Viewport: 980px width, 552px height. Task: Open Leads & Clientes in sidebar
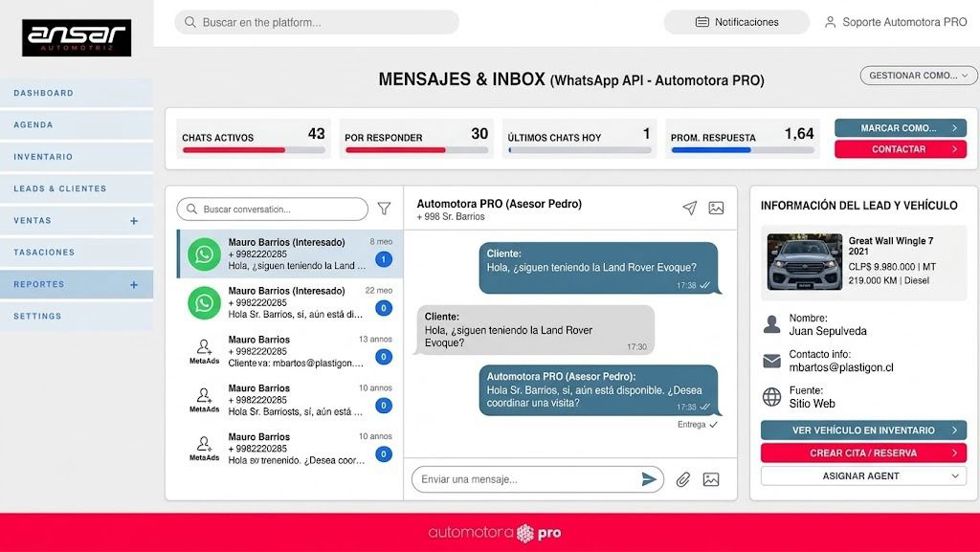point(76,189)
